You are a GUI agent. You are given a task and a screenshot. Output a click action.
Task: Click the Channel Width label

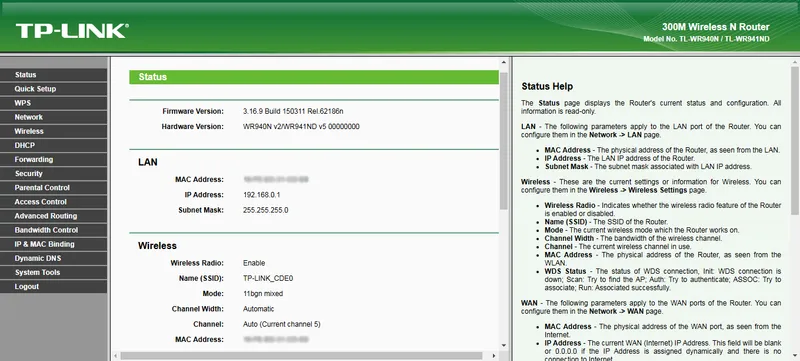coord(197,309)
